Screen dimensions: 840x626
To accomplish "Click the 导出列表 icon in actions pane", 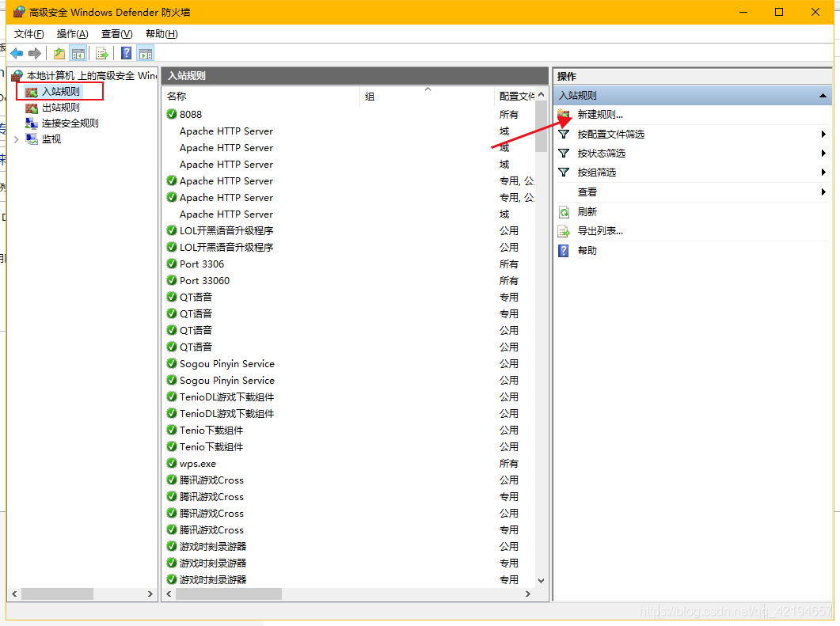I will coord(564,231).
